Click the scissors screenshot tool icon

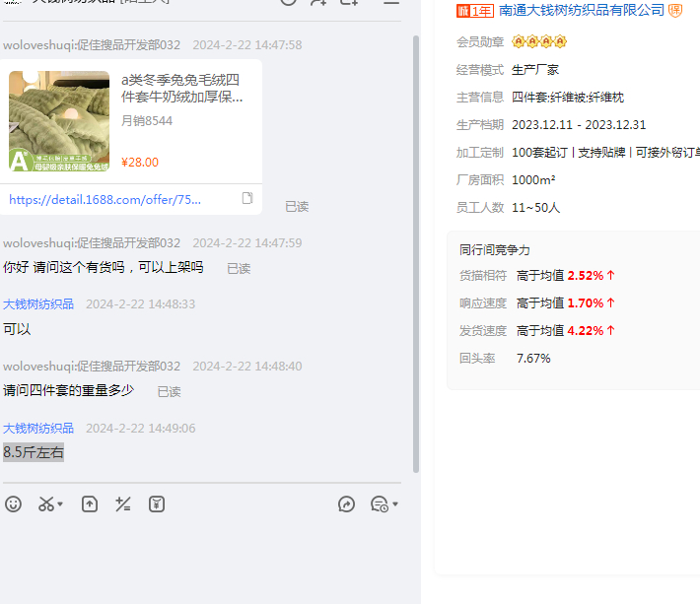click(x=45, y=504)
